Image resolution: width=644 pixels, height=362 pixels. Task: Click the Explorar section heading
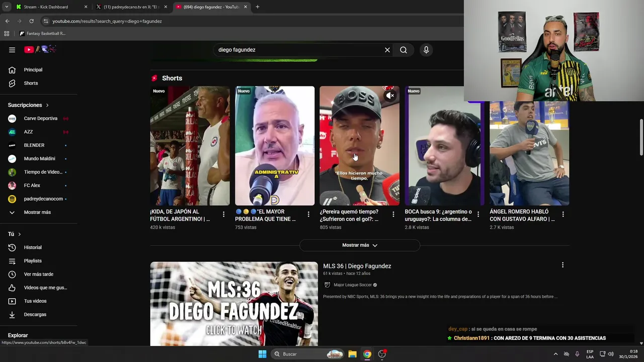(x=18, y=335)
